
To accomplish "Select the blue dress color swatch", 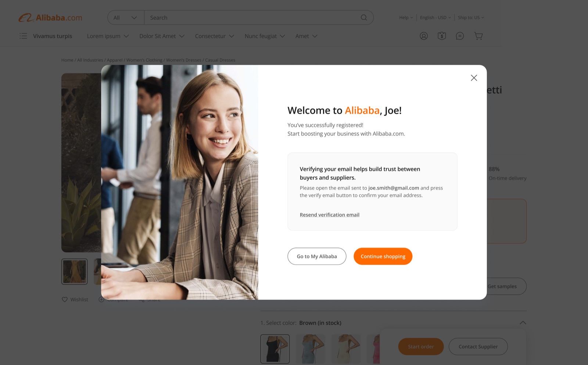I will click(311, 349).
